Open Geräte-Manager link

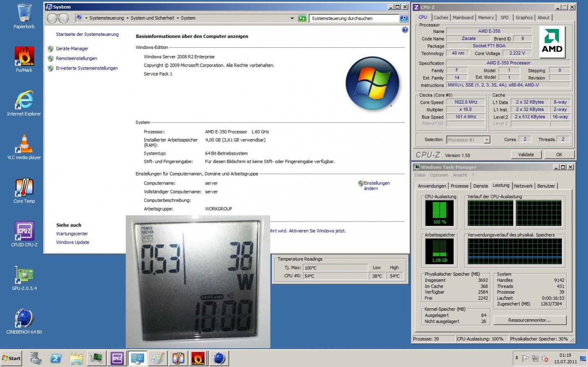72,49
